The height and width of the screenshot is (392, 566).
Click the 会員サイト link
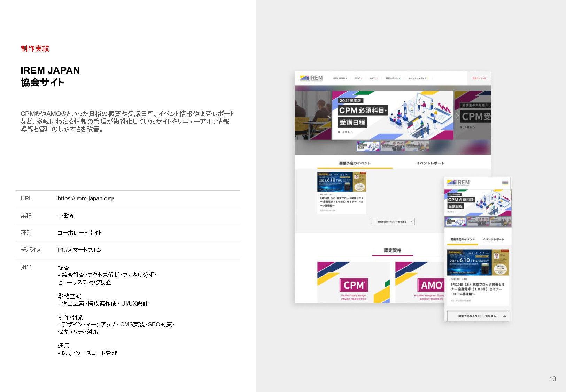[x=478, y=78]
